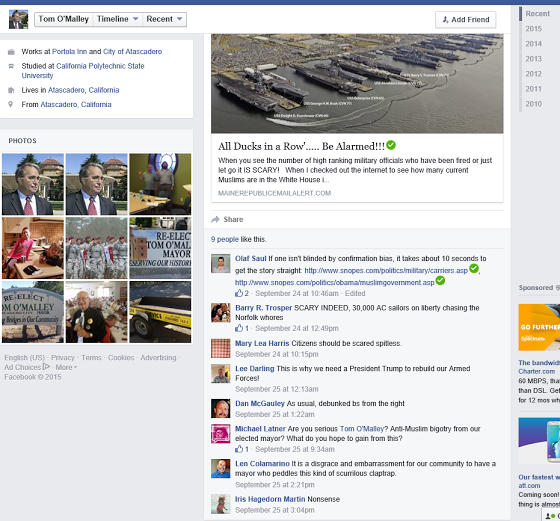This screenshot has height=521, width=560.
Task: Click the Share text link
Action: pos(233,219)
